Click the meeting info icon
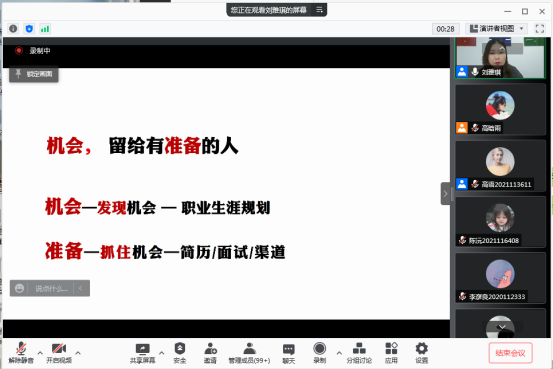553x369 pixels. [13, 29]
